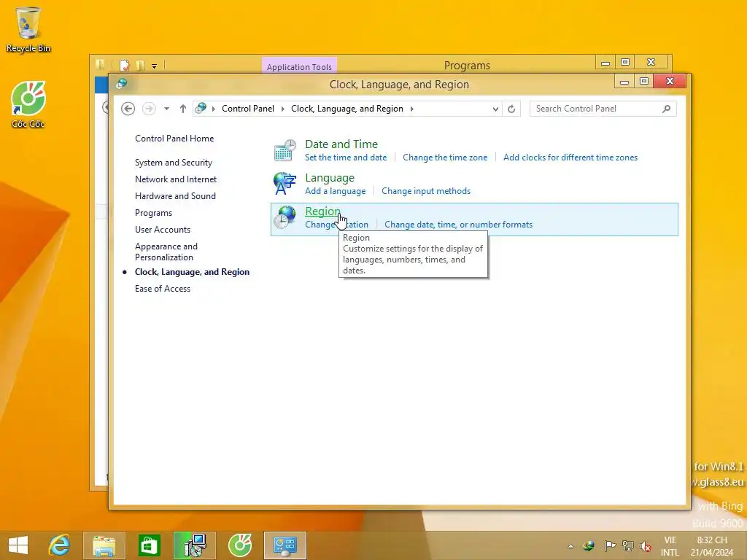Click Clock, Language, and Region breadcrumb

tap(347, 109)
